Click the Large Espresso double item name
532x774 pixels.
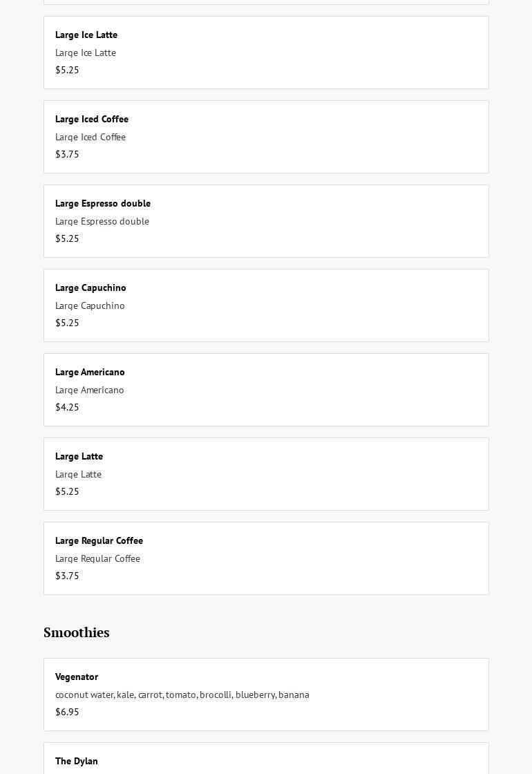tap(103, 203)
